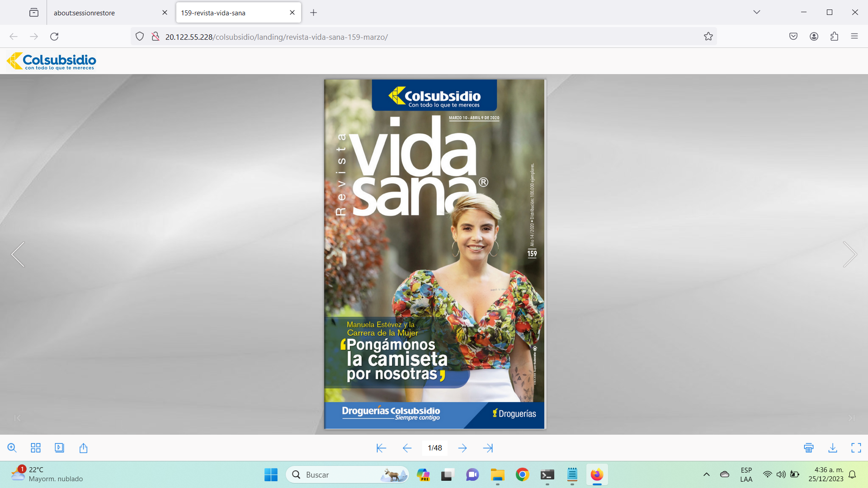
Task: Open the thumbnails grid view
Action: point(36,448)
